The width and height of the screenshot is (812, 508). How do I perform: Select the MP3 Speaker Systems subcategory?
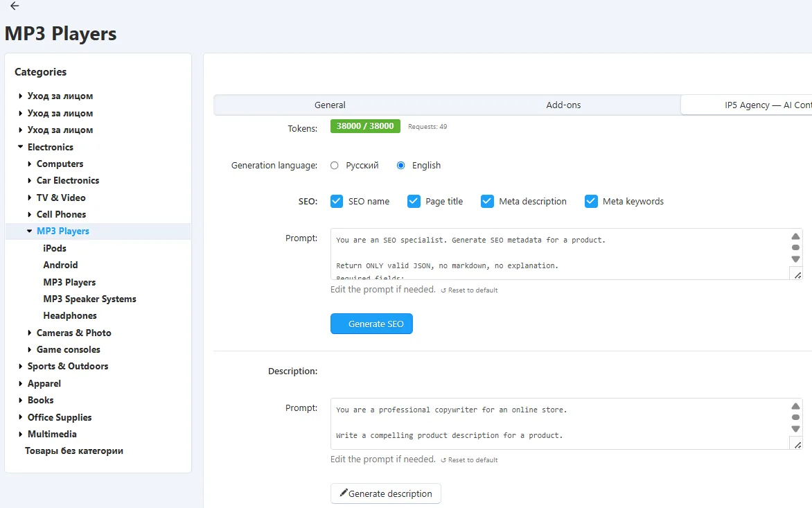pos(89,299)
